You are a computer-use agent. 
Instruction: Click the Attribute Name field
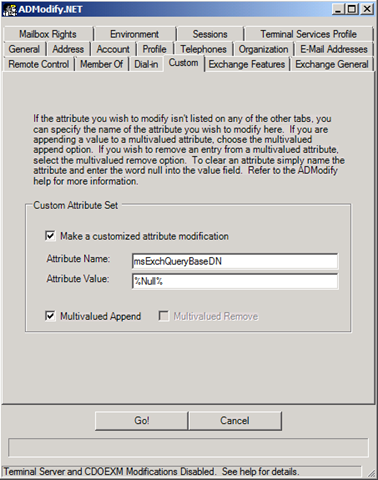(x=235, y=261)
